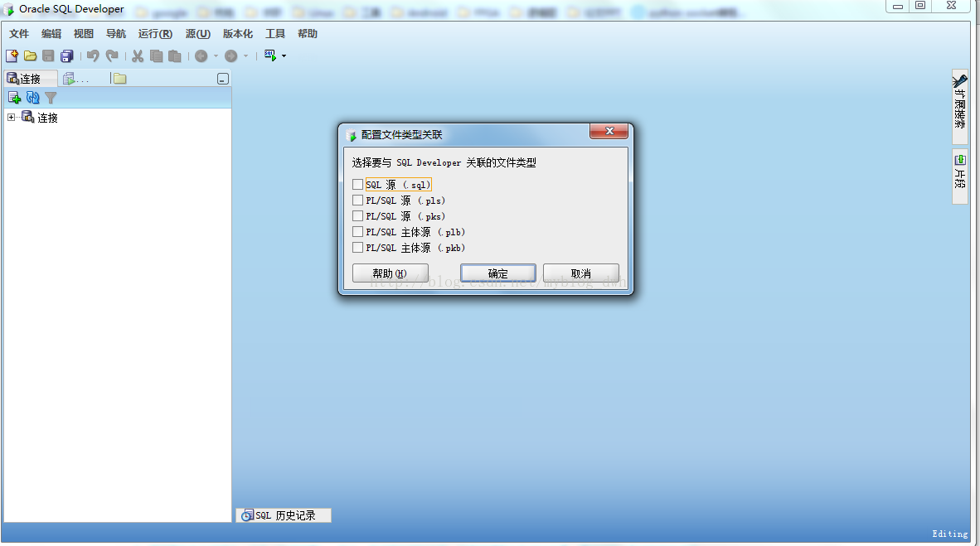
Task: Expand the 连接 tree node
Action: coord(12,117)
